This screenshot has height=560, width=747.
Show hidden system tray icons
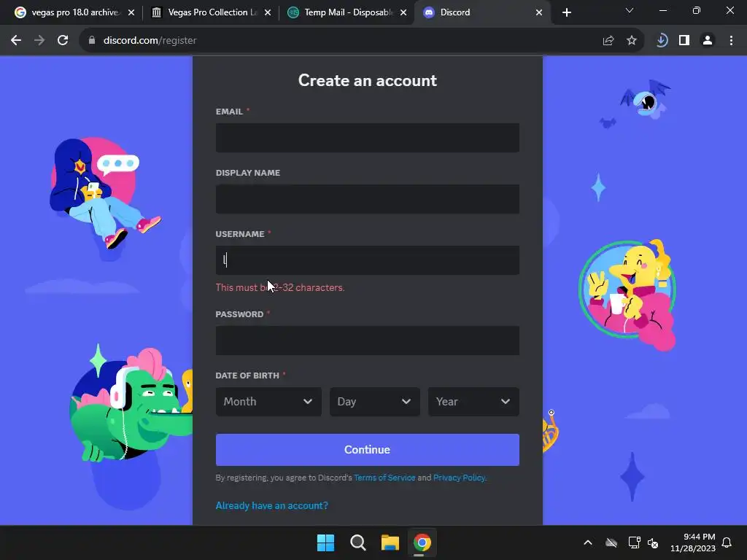coord(588,542)
